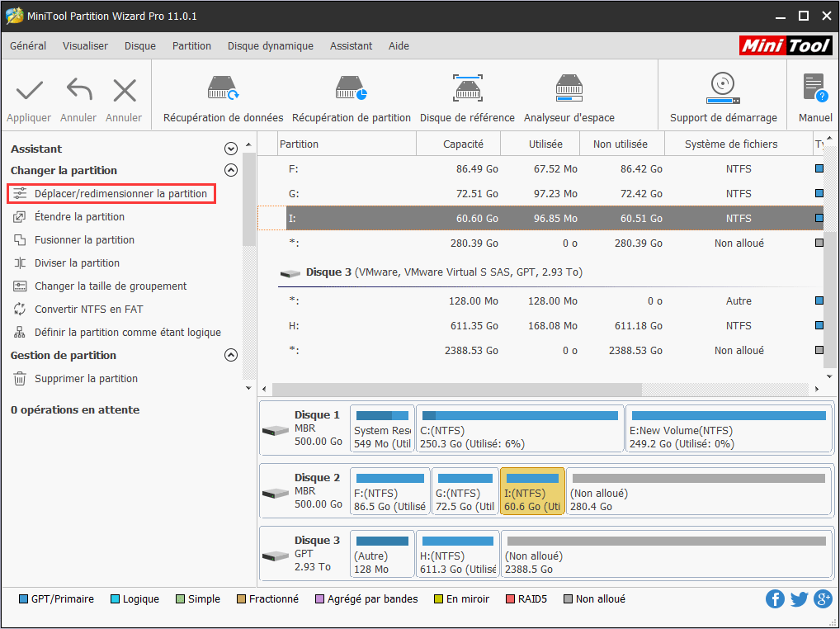
Task: Select the 2388.53 Go Non alloué row
Action: (x=541, y=350)
